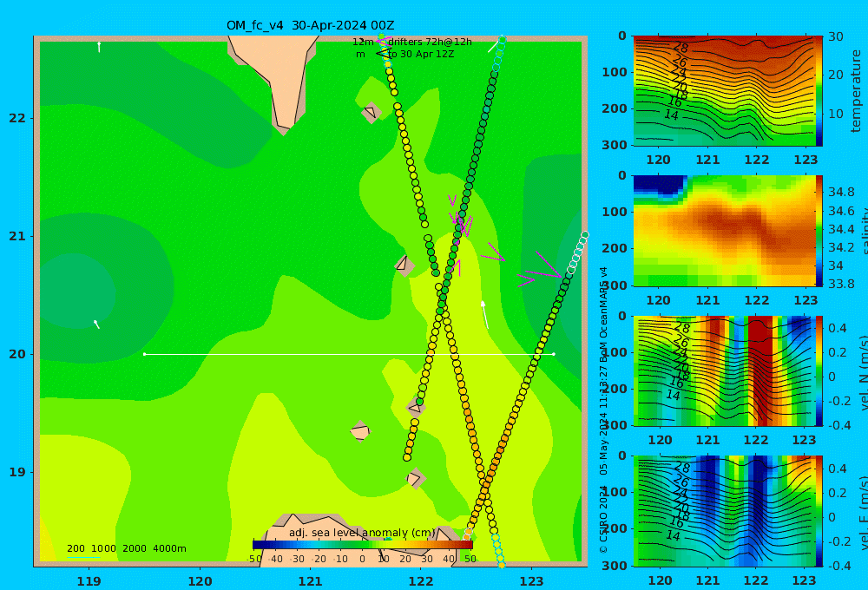868x590 pixels.
Task: Click the small island near latitude 20.8
Action: coord(404,265)
